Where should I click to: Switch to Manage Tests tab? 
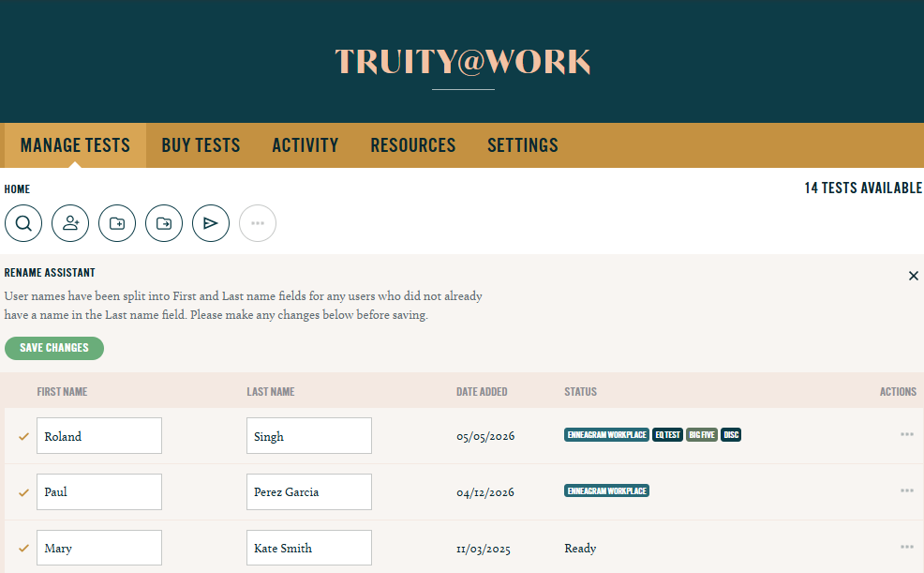pos(75,145)
